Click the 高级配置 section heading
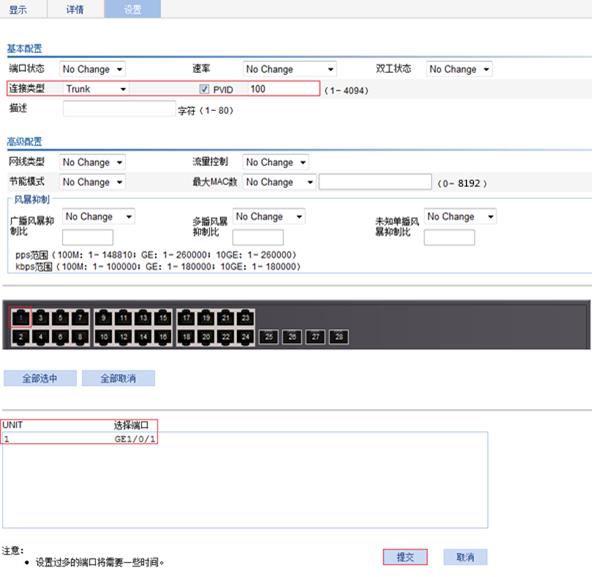The width and height of the screenshot is (597, 577). pyautogui.click(x=24, y=142)
